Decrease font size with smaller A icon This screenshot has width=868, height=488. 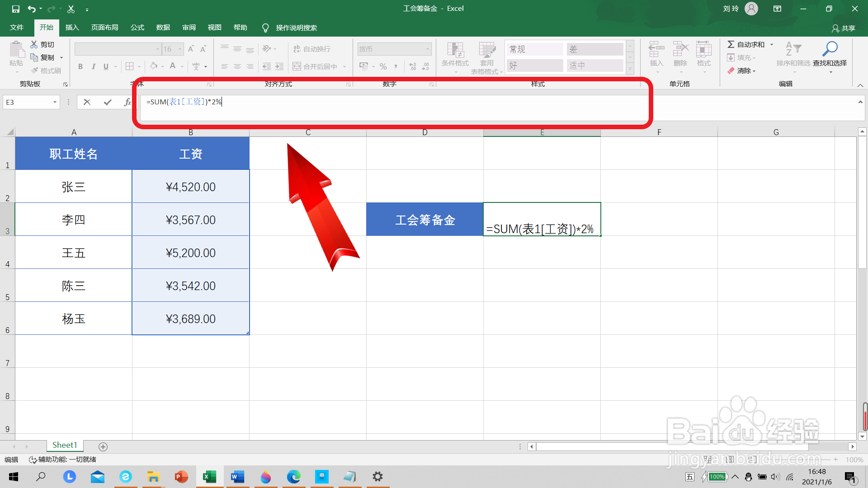(x=203, y=49)
